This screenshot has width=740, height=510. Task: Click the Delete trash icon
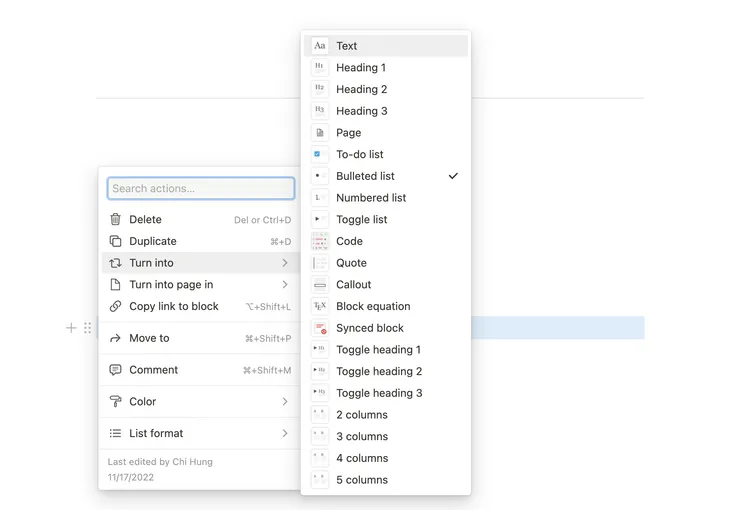115,220
